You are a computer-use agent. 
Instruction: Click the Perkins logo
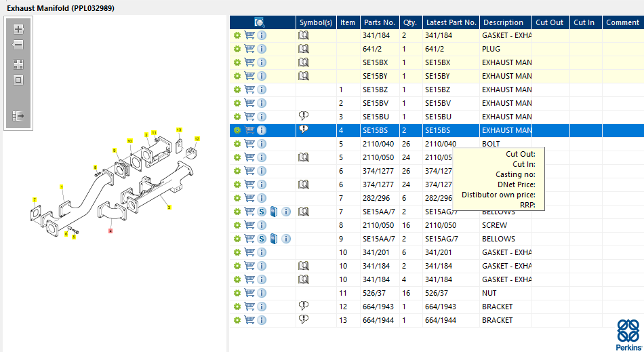point(629,335)
